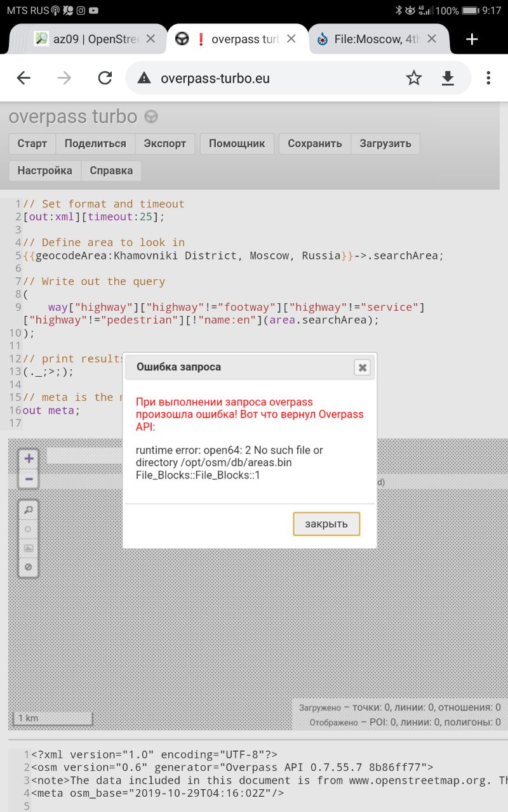Screen dimensions: 508x812
Task: Click the Экспорт button
Action: point(165,143)
